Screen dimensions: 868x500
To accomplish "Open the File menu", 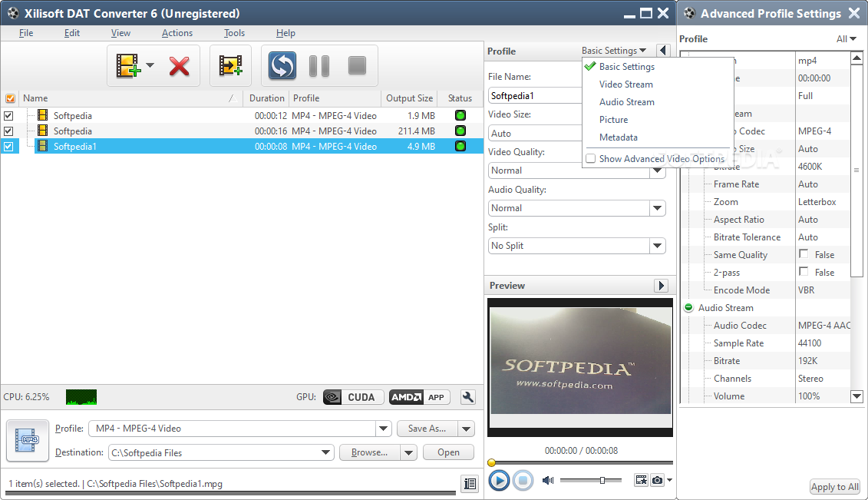I will click(x=26, y=33).
